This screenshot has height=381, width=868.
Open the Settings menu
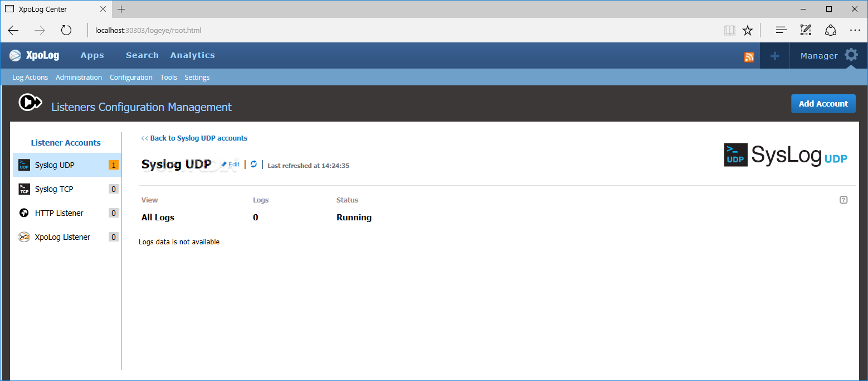(197, 78)
